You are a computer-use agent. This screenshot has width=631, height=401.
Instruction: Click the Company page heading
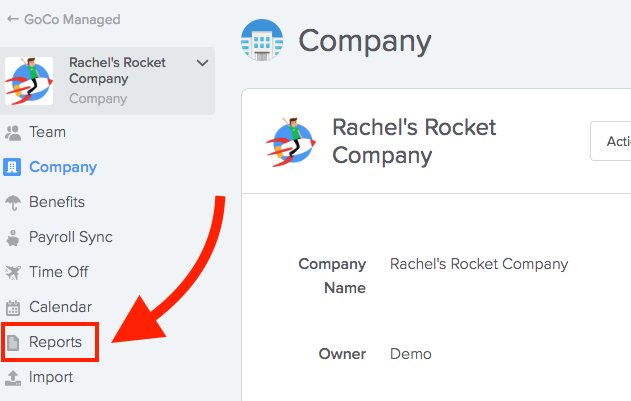click(x=365, y=41)
